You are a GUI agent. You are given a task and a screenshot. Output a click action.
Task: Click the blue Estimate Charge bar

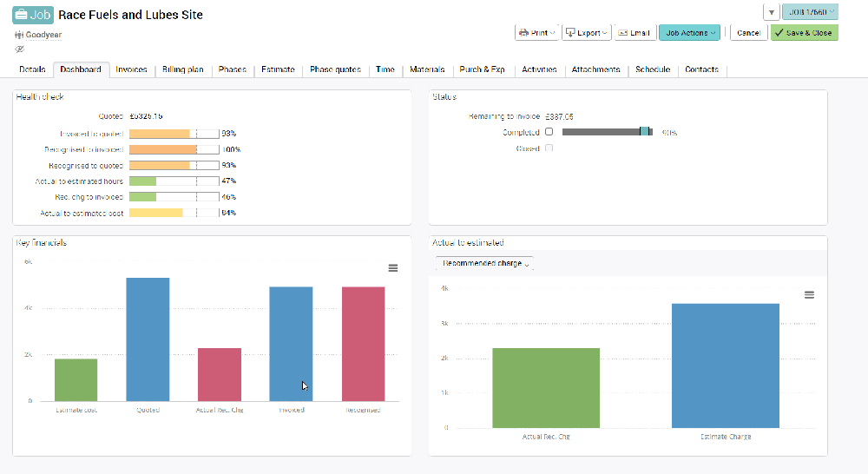(725, 365)
